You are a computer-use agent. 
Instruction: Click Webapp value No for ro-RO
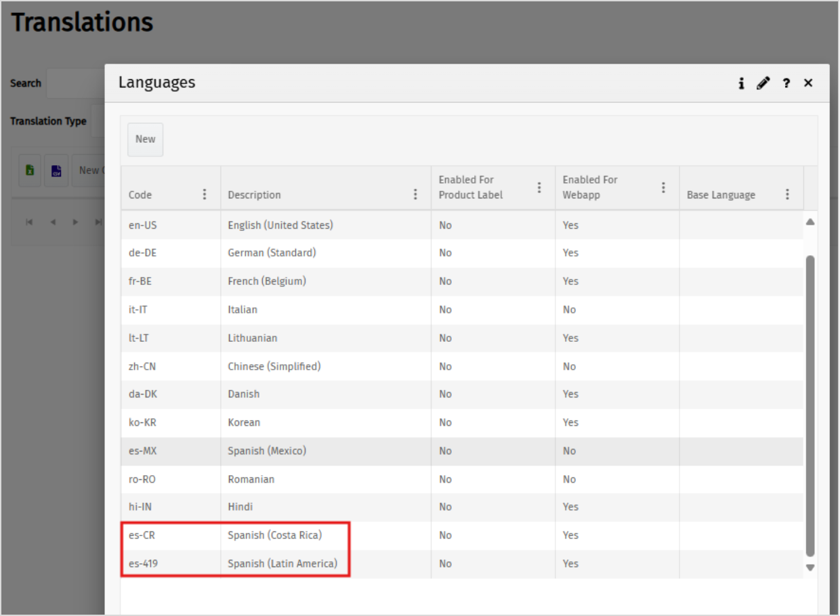569,479
